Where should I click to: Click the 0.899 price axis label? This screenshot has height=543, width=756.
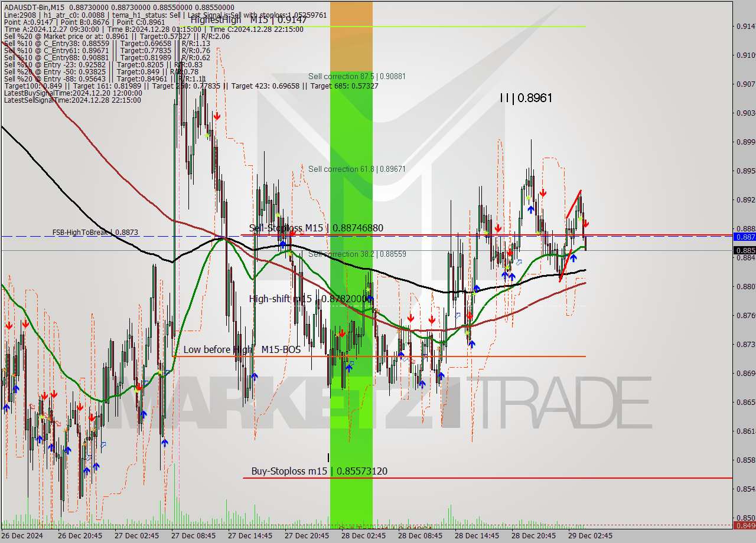[x=745, y=142]
